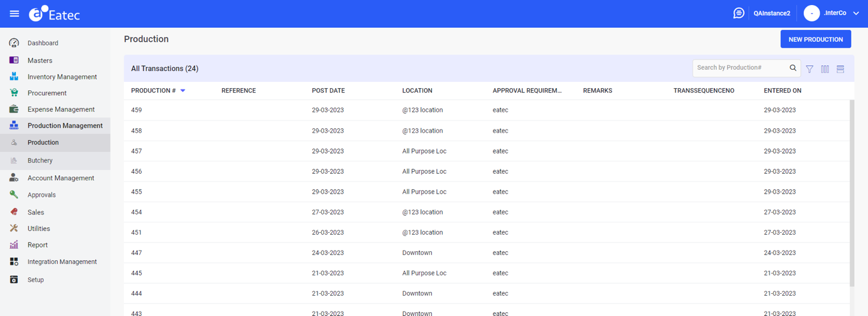
Task: Click All Purpose Loc in row 445
Action: (x=424, y=273)
